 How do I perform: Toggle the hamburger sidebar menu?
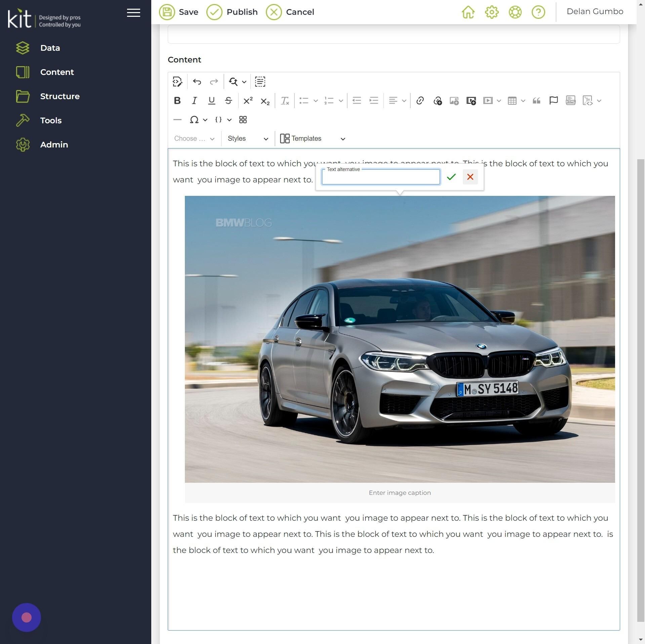click(x=133, y=13)
